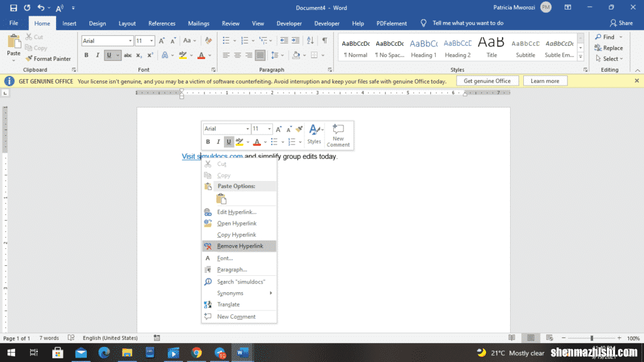Click New Comment in mini toolbar
The image size is (644, 362).
pos(338,135)
